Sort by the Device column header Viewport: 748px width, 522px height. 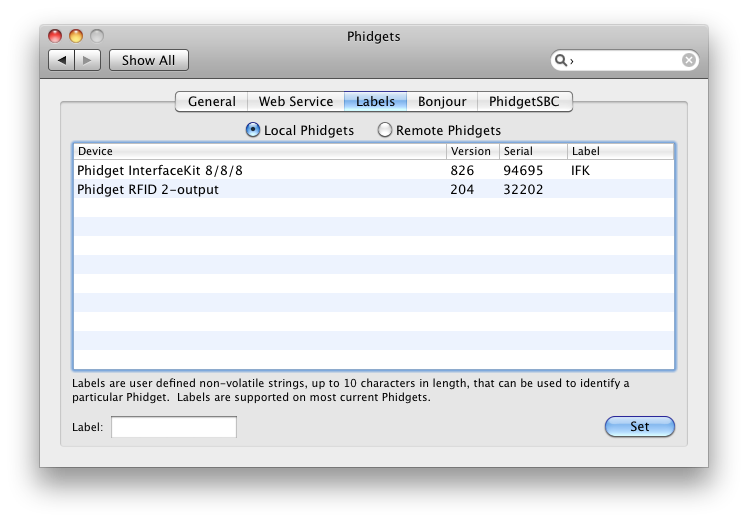tap(260, 151)
